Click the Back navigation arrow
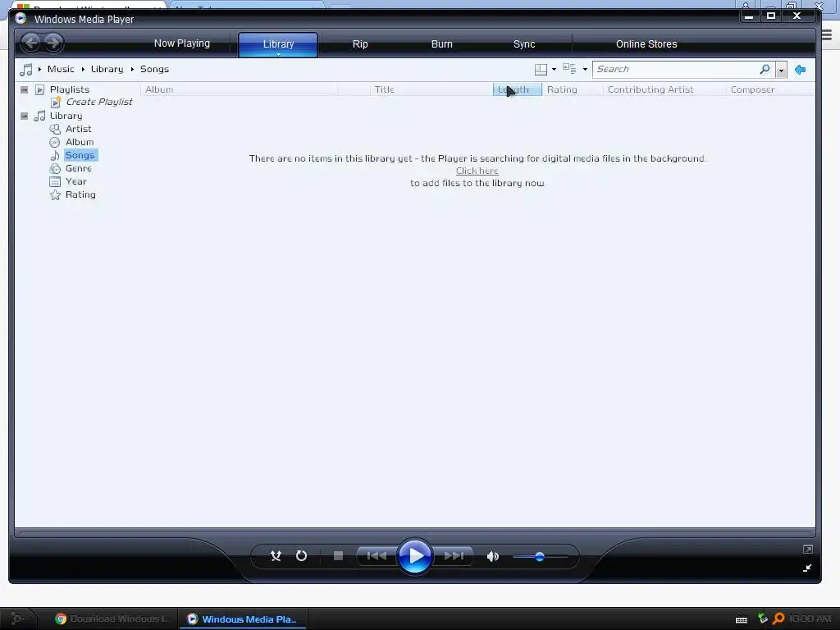 (x=31, y=43)
